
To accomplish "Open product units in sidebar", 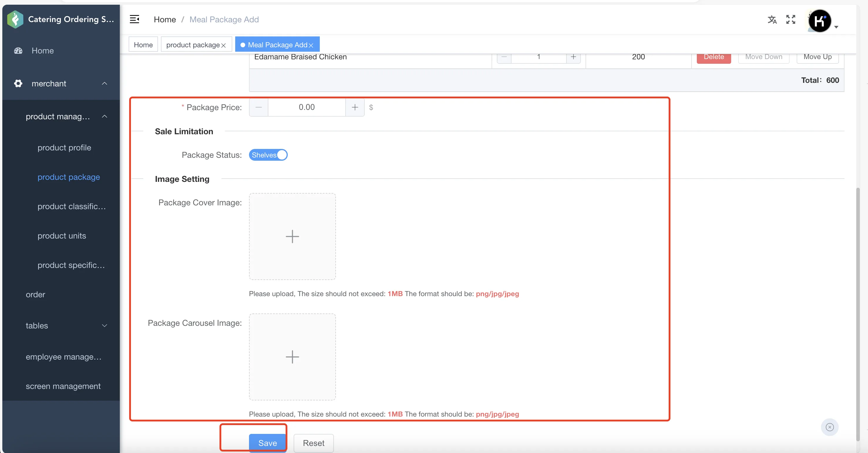I will pyautogui.click(x=62, y=236).
